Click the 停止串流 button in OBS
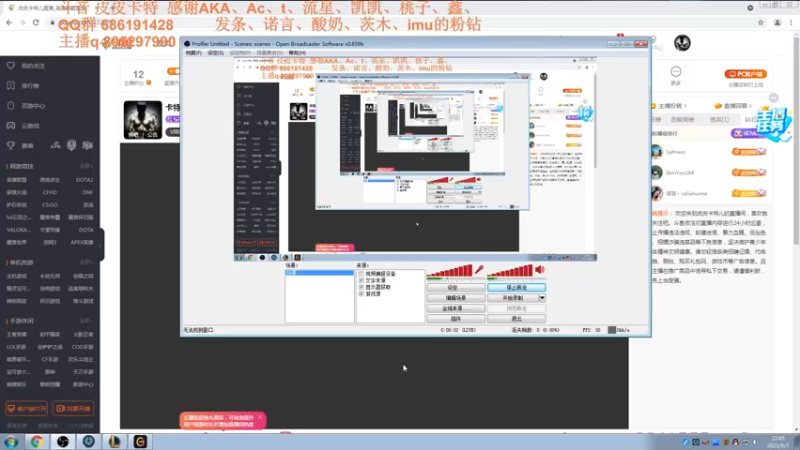 click(x=516, y=288)
